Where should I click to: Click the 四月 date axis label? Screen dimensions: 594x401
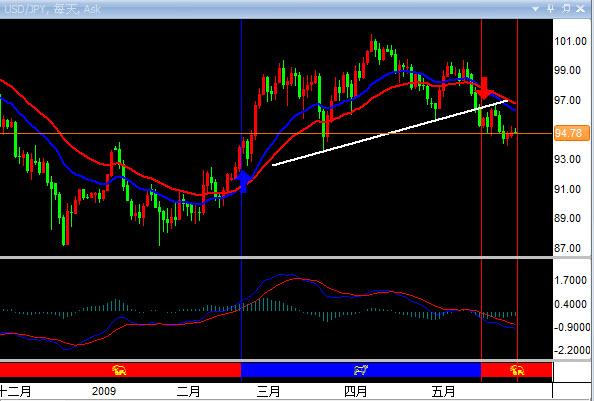pos(355,391)
